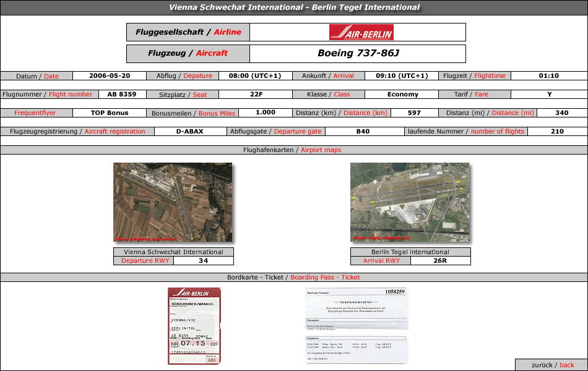Click the Ankunft / Arrival label
The image size is (588, 371).
click(328, 75)
